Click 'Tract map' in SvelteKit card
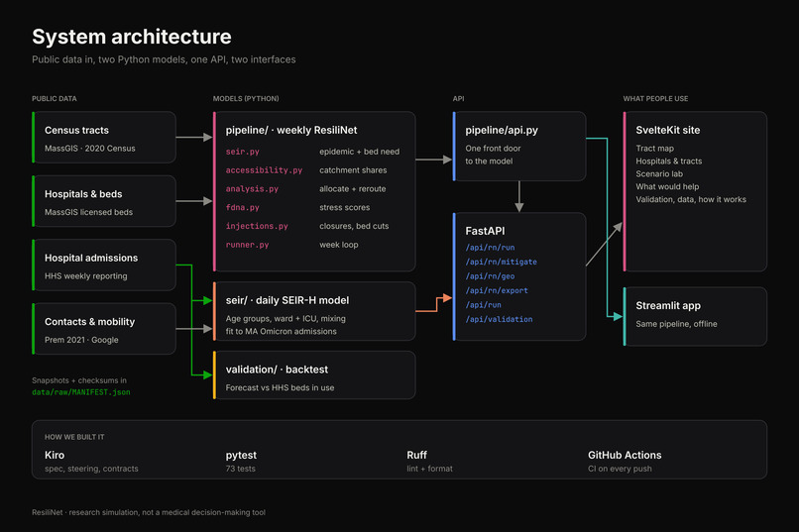 coord(655,149)
